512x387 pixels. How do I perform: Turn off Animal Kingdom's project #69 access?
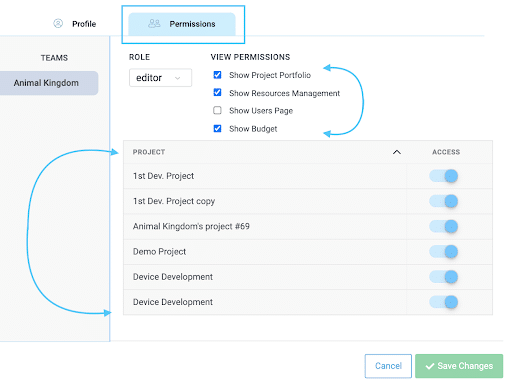[444, 226]
